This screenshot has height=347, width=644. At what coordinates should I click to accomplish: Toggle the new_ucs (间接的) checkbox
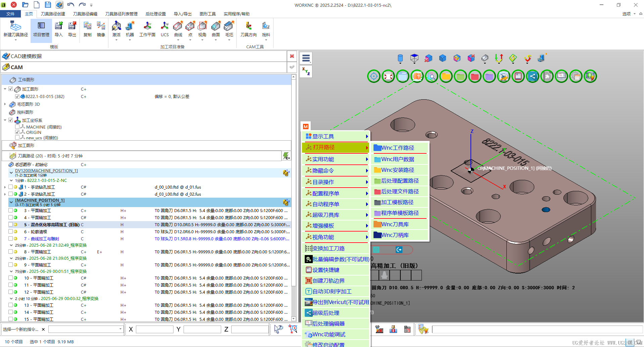(17, 138)
